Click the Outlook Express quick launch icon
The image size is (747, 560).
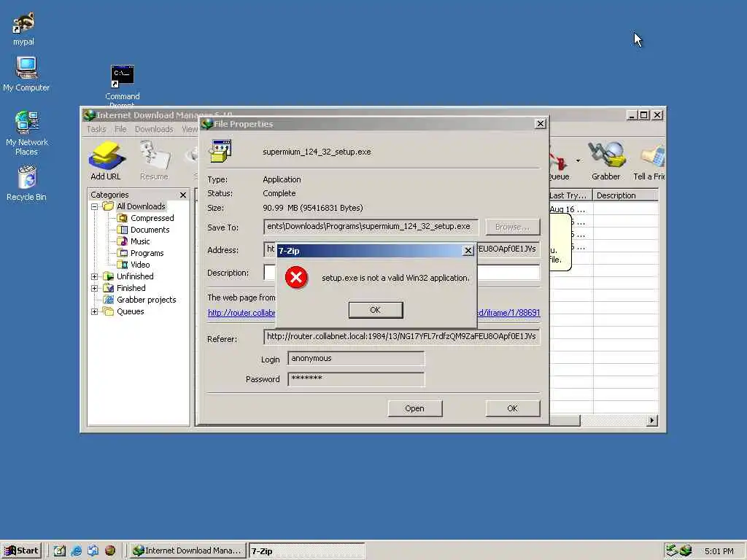93,551
